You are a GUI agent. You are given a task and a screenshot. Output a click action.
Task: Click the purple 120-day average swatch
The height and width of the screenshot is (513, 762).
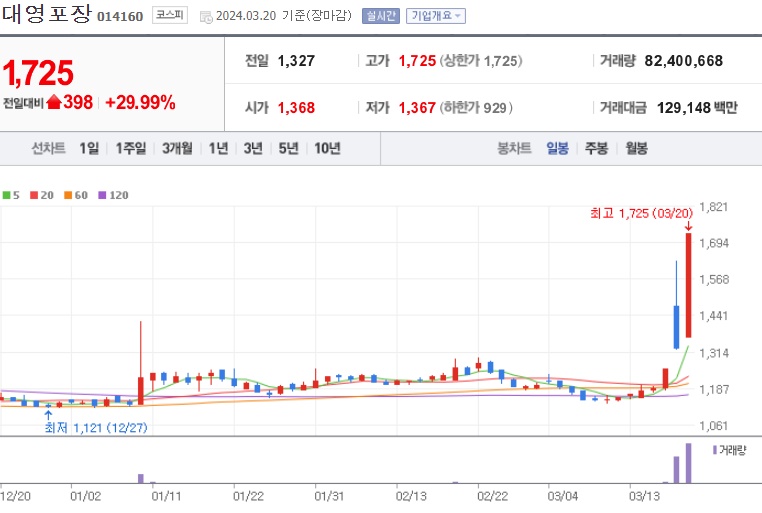(102, 195)
